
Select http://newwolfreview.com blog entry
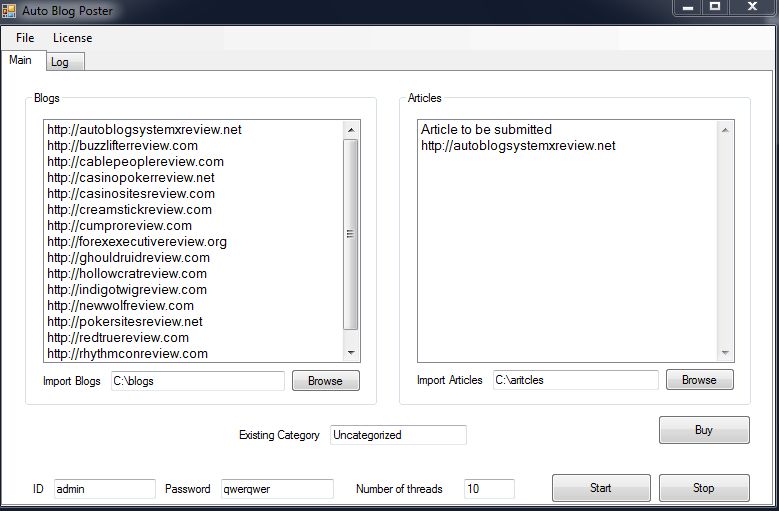coord(120,305)
